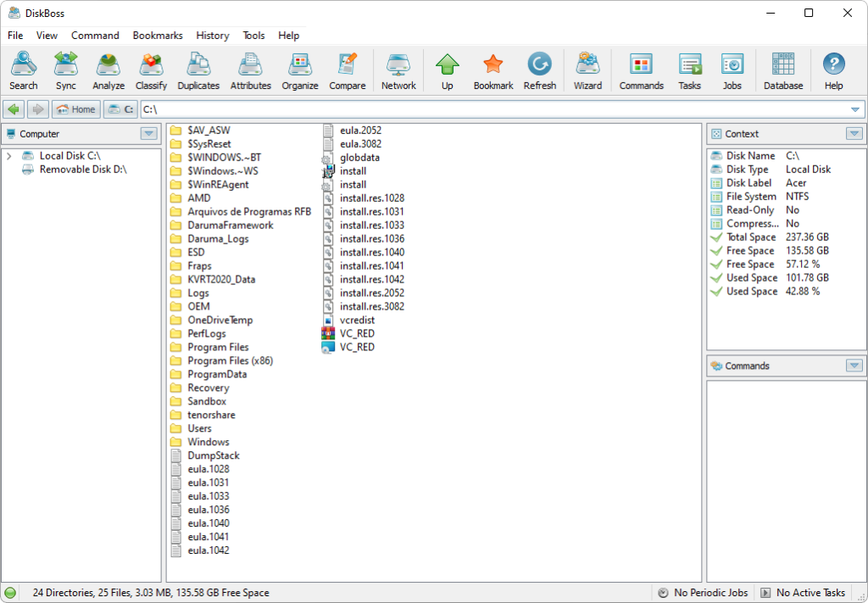Viewport: 868px width, 603px height.
Task: Select the Sync tool
Action: [x=65, y=70]
